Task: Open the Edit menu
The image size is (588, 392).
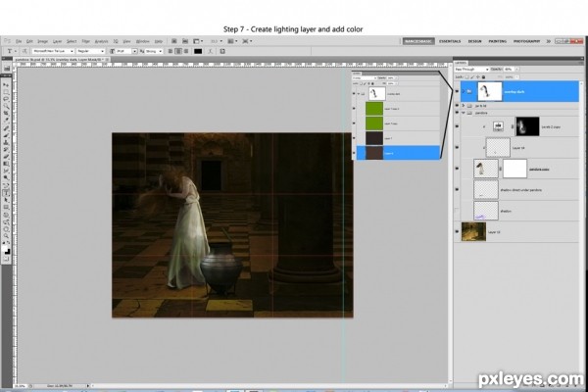Action: click(x=29, y=41)
